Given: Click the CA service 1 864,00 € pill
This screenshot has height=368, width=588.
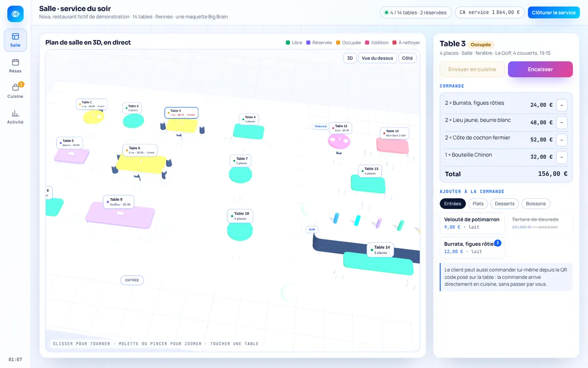Looking at the screenshot, I should pos(490,13).
